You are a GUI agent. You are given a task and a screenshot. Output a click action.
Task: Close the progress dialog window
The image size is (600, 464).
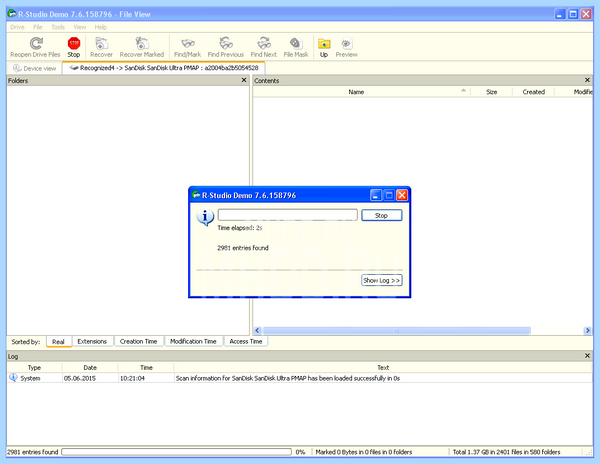tap(402, 195)
